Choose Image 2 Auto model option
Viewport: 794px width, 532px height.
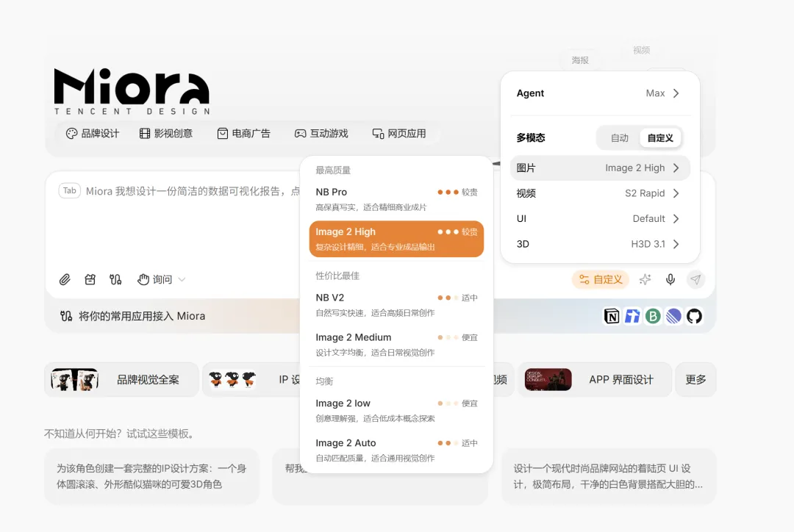pyautogui.click(x=396, y=450)
